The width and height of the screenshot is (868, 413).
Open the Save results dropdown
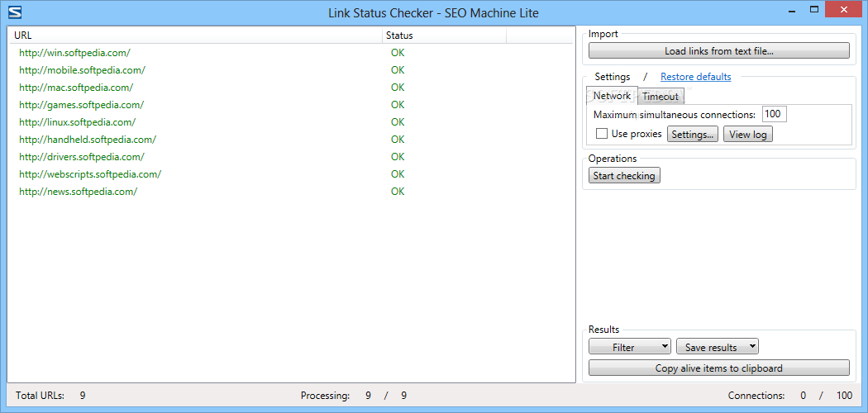[718, 347]
